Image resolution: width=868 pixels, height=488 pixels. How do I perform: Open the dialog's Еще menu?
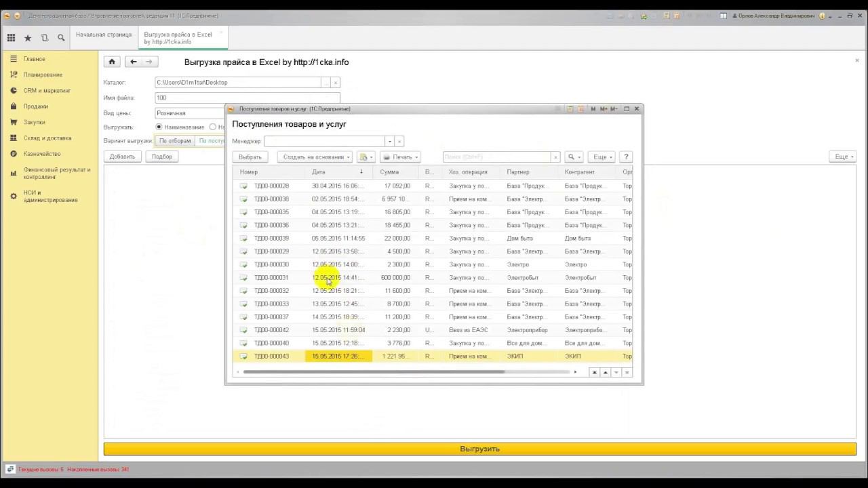click(601, 157)
